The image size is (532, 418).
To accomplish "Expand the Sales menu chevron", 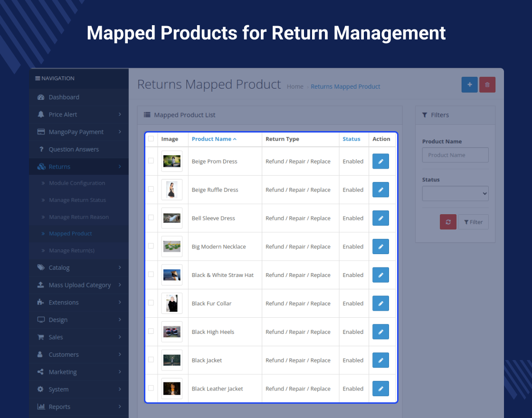I will click(x=120, y=337).
